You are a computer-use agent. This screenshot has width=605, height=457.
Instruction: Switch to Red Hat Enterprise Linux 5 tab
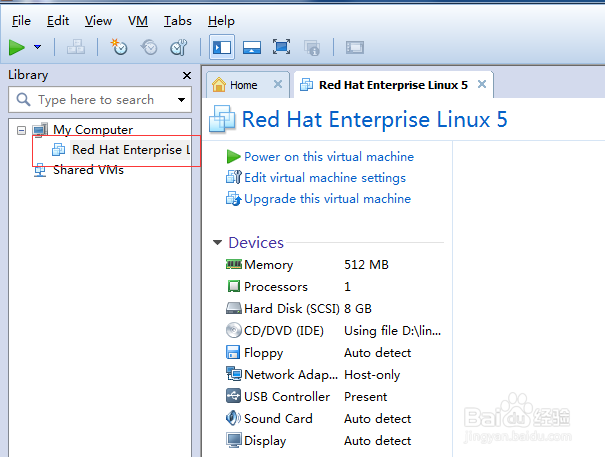pos(393,85)
